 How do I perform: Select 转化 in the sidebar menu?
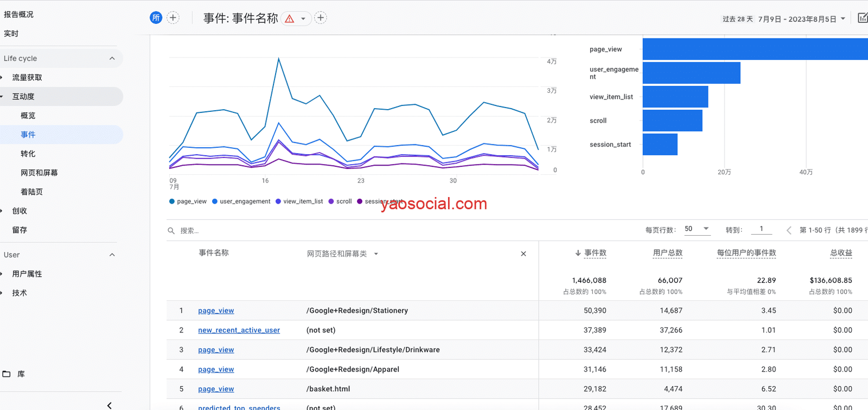(x=28, y=154)
